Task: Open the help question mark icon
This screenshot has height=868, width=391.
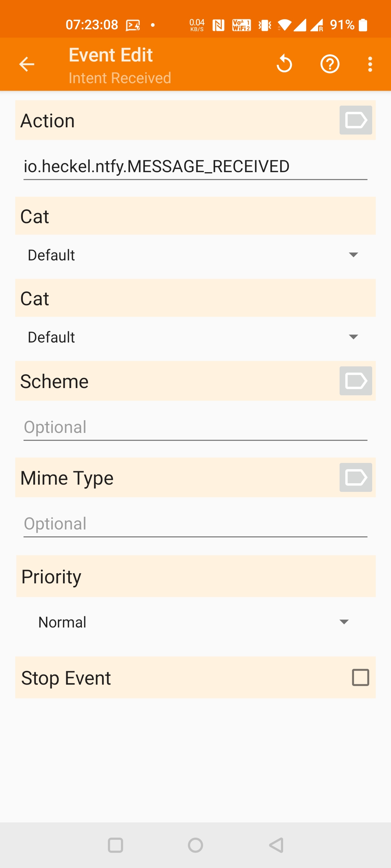Action: click(x=330, y=64)
